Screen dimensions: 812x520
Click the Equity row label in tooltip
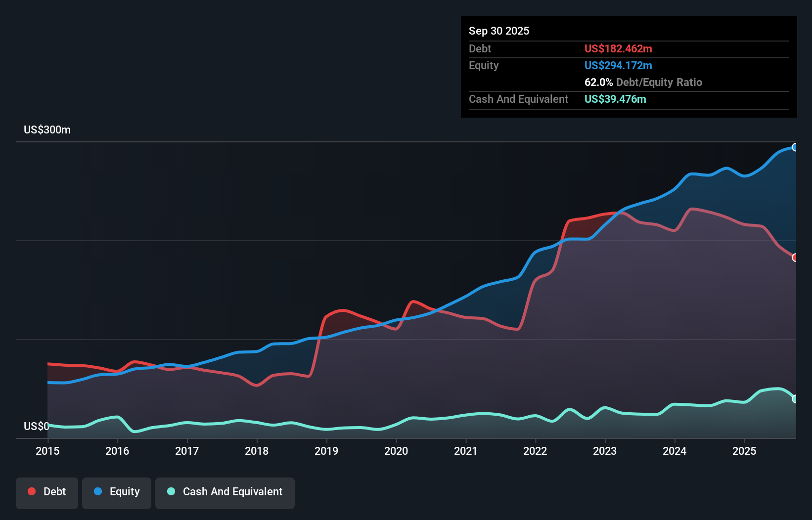point(484,65)
